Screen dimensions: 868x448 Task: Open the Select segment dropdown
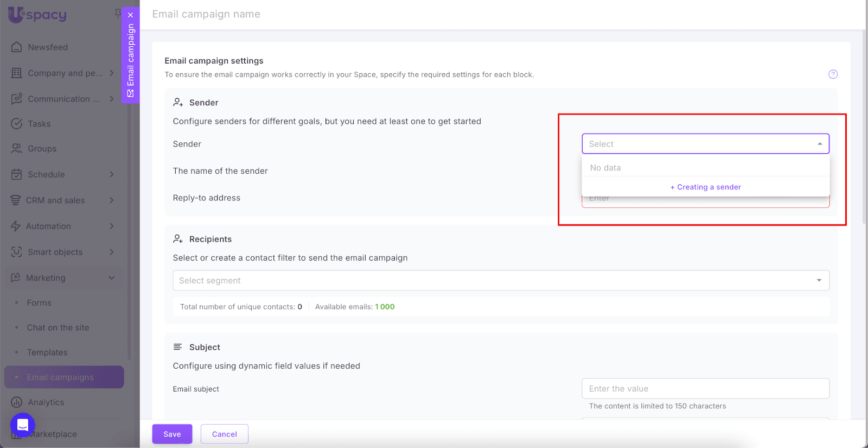[819, 281]
